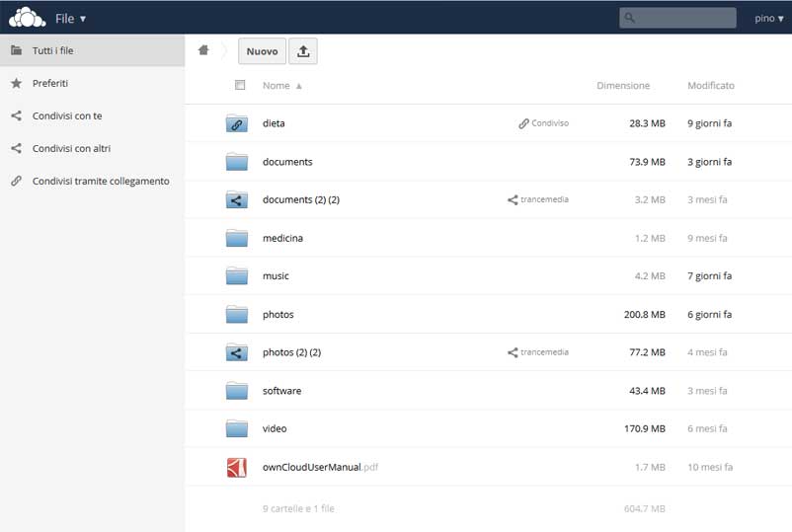
Task: Go to home folder breadcrumb icon
Action: pos(203,50)
